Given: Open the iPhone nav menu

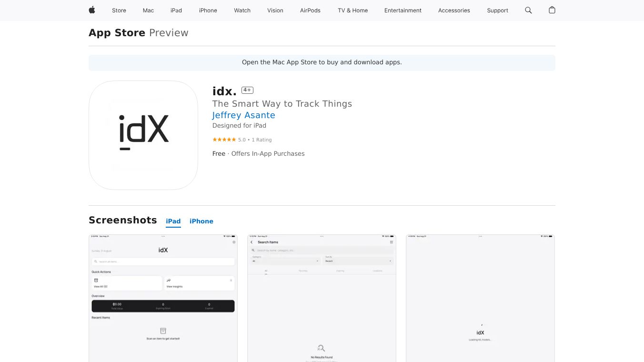Looking at the screenshot, I should click(208, 10).
